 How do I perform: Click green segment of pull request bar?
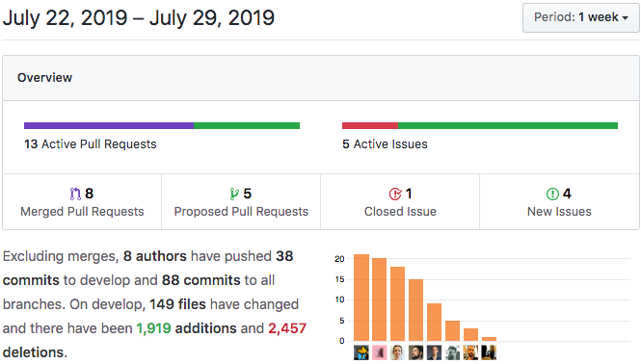(x=247, y=126)
